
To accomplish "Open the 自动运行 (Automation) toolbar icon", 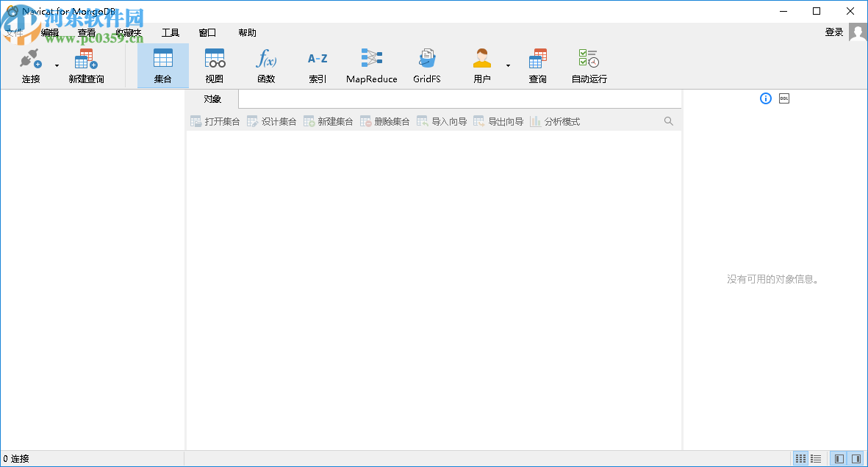I will [589, 66].
